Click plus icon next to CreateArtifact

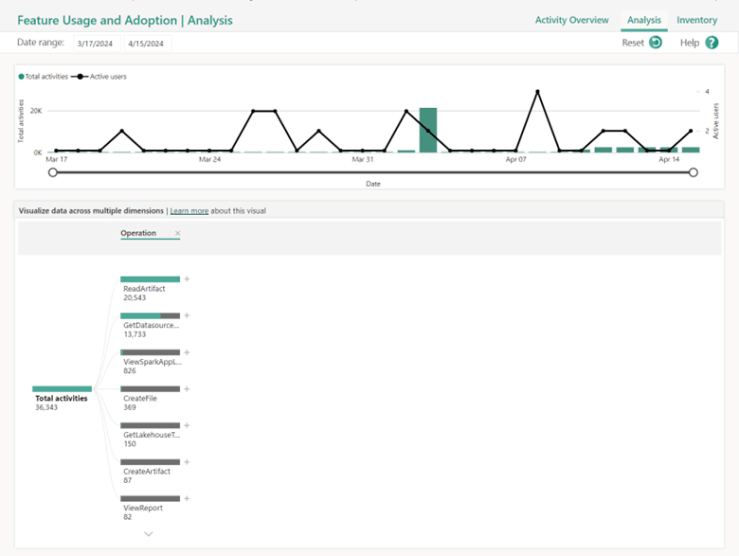[x=187, y=462]
